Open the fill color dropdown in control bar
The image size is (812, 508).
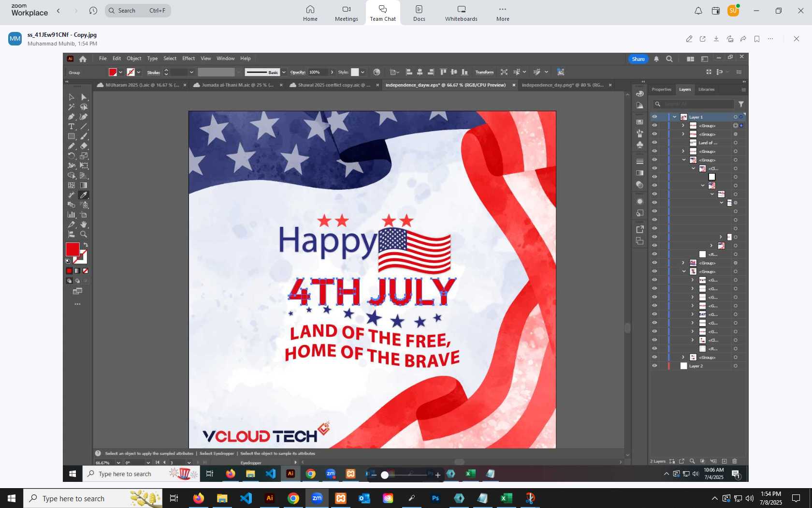pos(120,73)
